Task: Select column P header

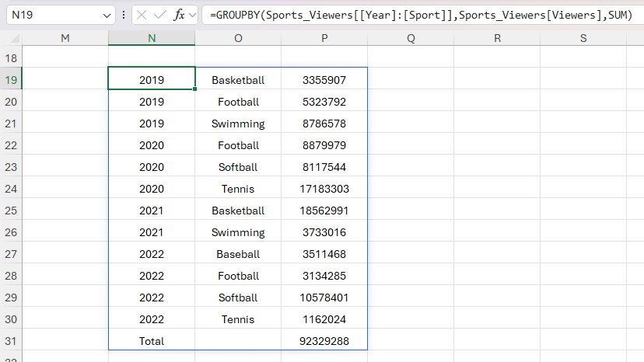Action: pyautogui.click(x=324, y=39)
